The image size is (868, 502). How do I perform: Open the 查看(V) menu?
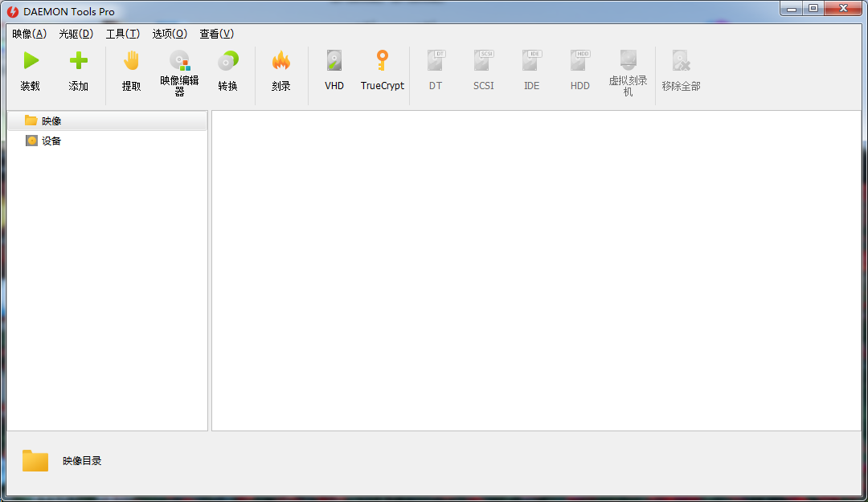point(217,34)
